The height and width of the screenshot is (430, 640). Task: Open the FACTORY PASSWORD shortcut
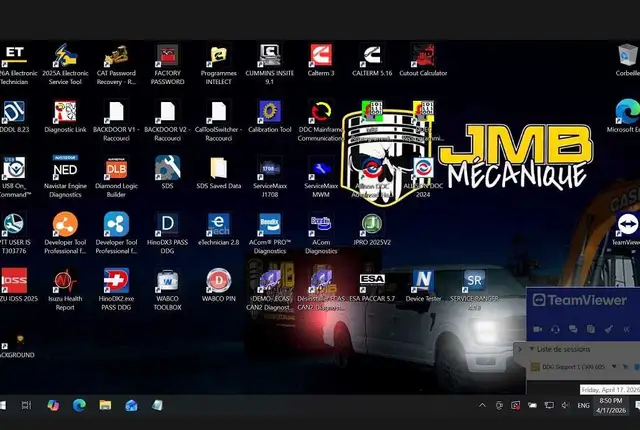coord(167,64)
